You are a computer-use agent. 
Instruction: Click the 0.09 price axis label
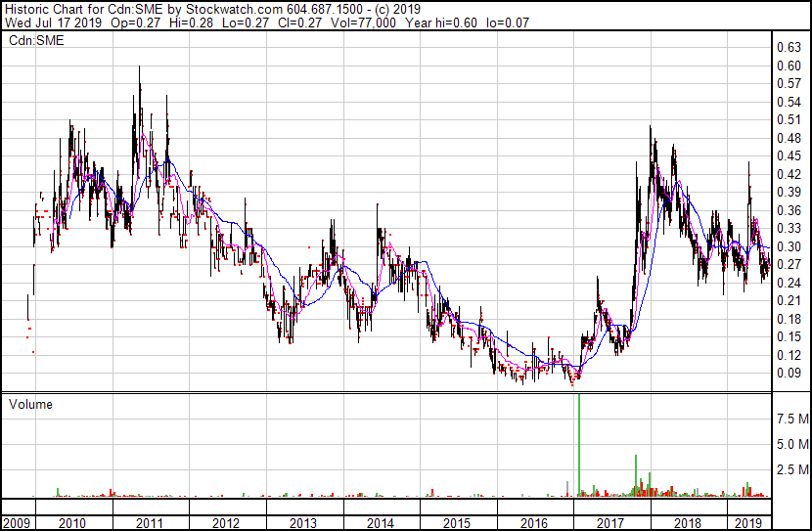click(x=788, y=373)
